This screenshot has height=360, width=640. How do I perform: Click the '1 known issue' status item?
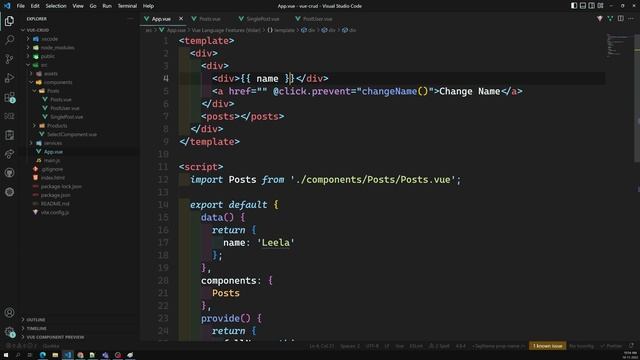point(547,346)
